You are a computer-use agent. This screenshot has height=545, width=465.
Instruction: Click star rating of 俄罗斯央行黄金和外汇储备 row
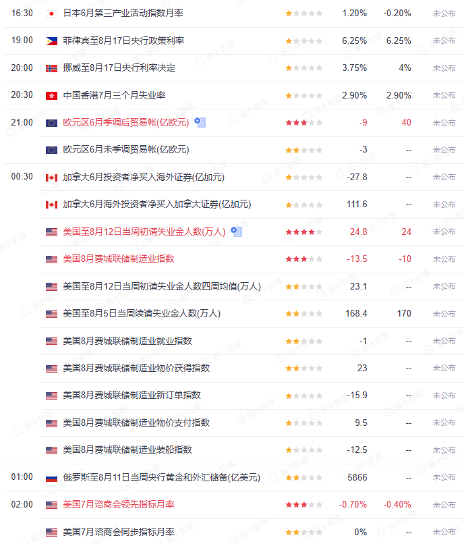pos(304,478)
